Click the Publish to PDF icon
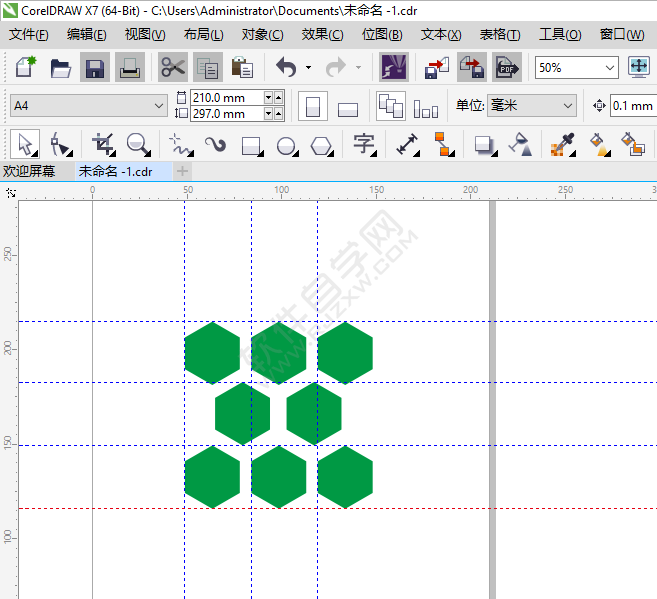This screenshot has width=657, height=599. pyautogui.click(x=506, y=68)
